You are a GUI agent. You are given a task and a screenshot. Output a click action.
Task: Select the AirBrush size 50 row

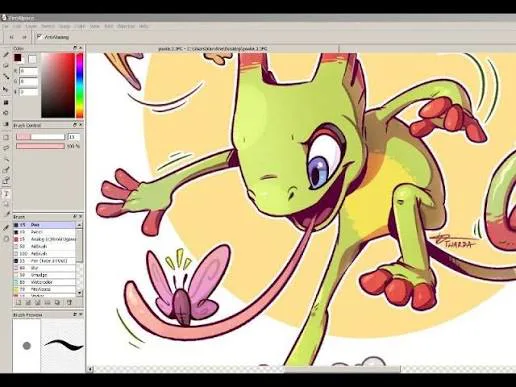(x=44, y=246)
